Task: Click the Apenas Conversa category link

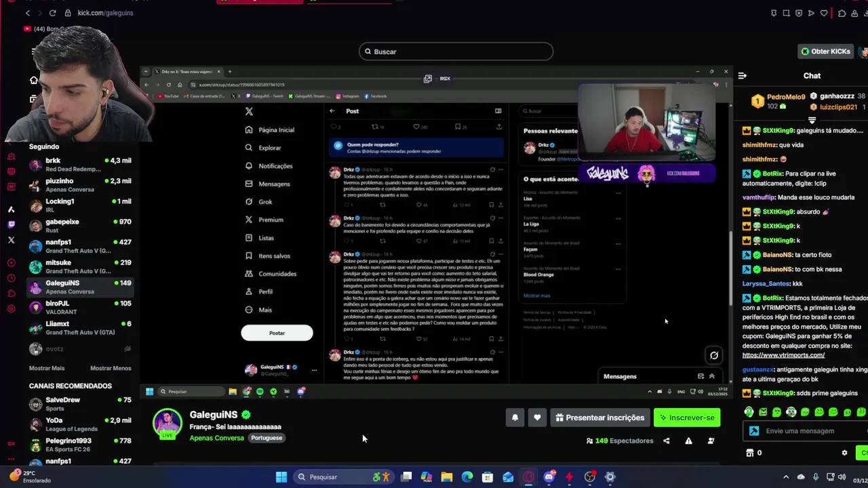Action: click(216, 438)
